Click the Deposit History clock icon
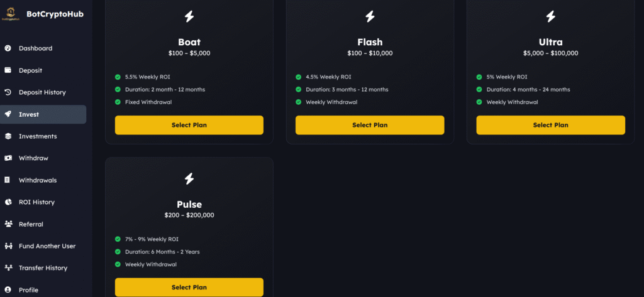This screenshot has height=297, width=644. [8, 92]
